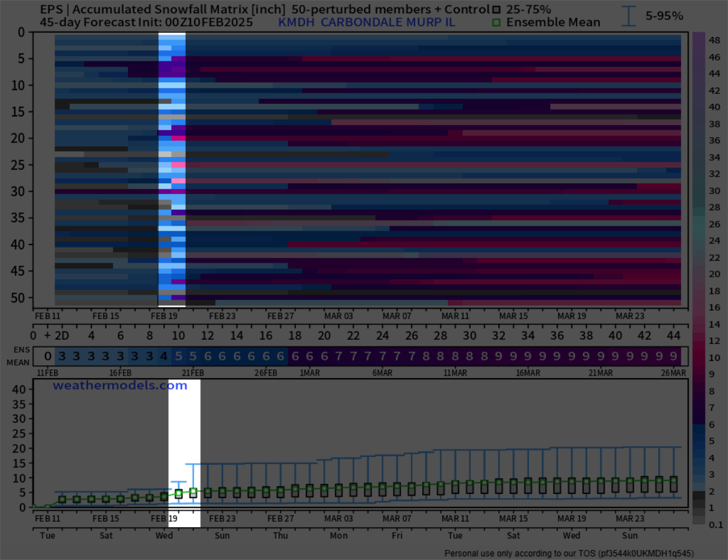Click the 25-75% black box legend icon
Screen dimensions: 728x560
pyautogui.click(x=497, y=10)
